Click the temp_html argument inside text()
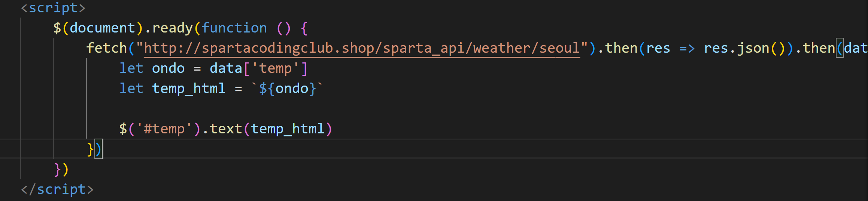This screenshot has width=868, height=201. tap(288, 129)
